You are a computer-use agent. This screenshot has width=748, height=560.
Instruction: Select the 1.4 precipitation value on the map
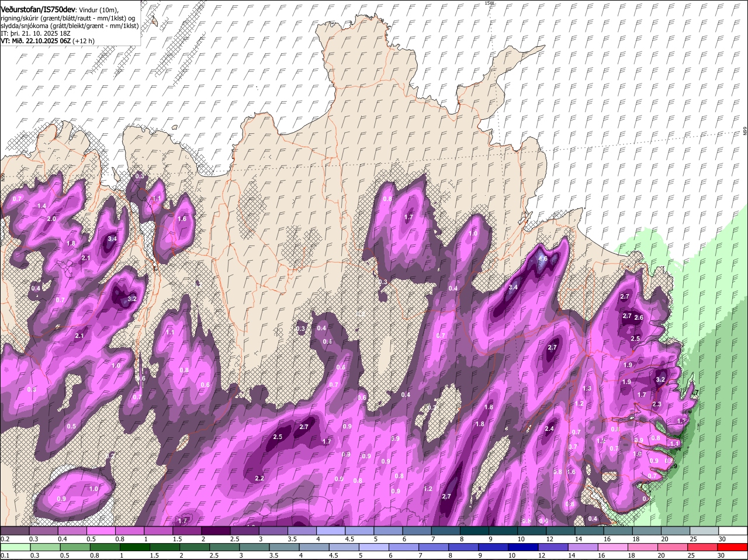[x=41, y=206]
